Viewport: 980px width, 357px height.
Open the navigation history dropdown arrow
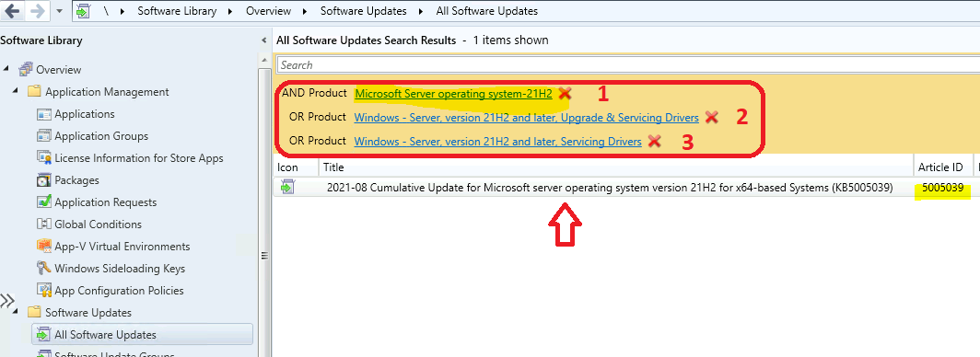pos(59,11)
